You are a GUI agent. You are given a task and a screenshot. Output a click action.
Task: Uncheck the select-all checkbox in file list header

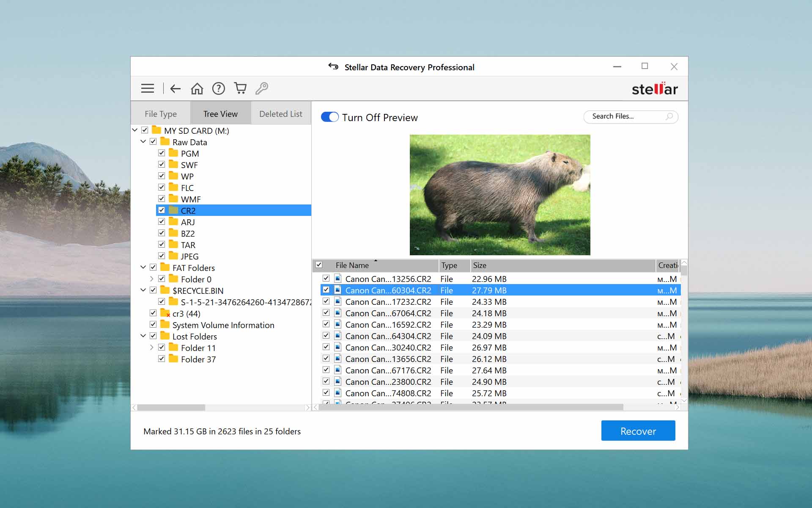tap(319, 265)
